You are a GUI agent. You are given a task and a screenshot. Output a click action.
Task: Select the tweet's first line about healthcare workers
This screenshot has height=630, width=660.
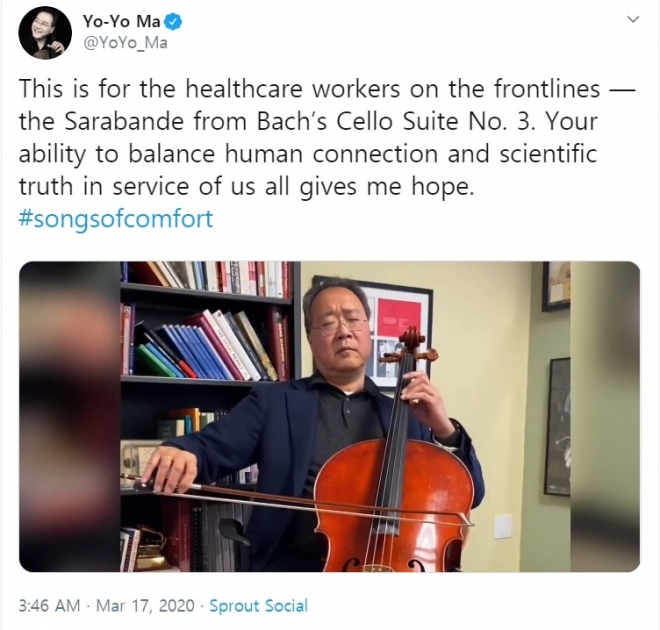click(326, 89)
